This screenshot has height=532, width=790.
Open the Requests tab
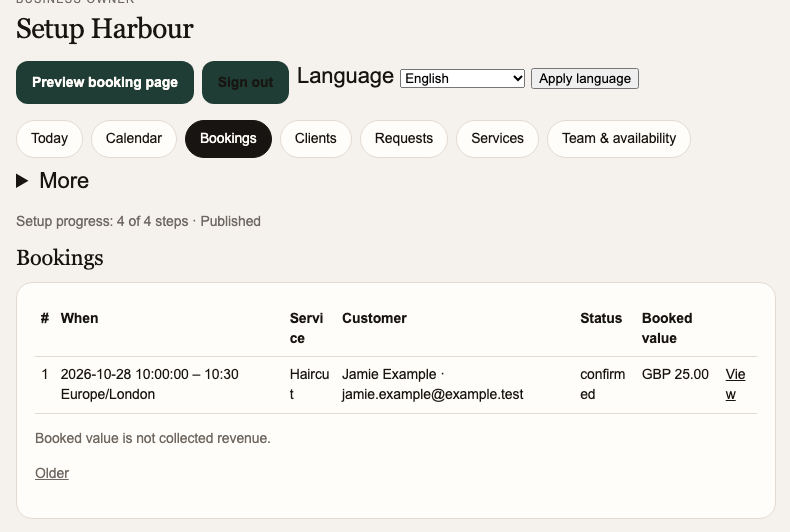[404, 139]
